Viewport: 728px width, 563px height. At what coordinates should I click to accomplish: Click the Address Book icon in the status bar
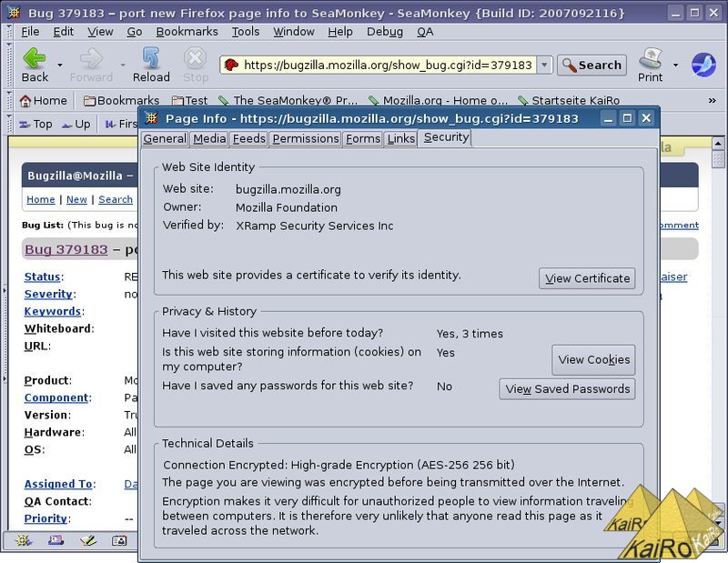pos(119,540)
